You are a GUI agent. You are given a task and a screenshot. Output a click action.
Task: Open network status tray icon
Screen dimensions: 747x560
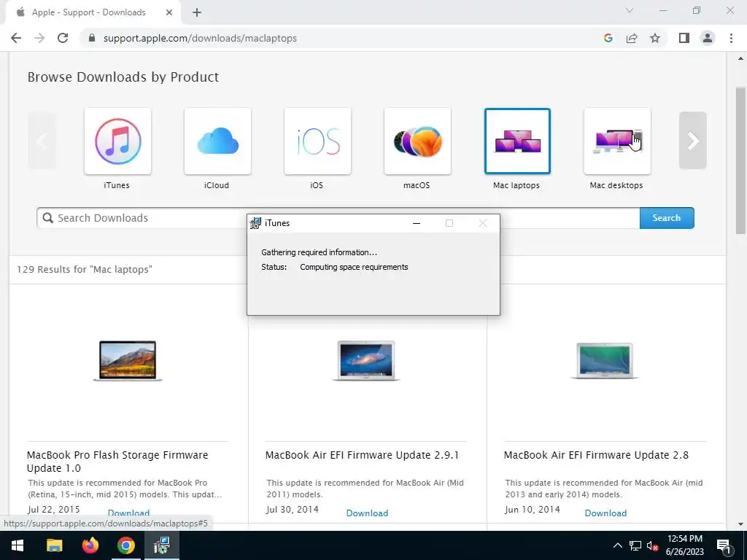pyautogui.click(x=635, y=545)
